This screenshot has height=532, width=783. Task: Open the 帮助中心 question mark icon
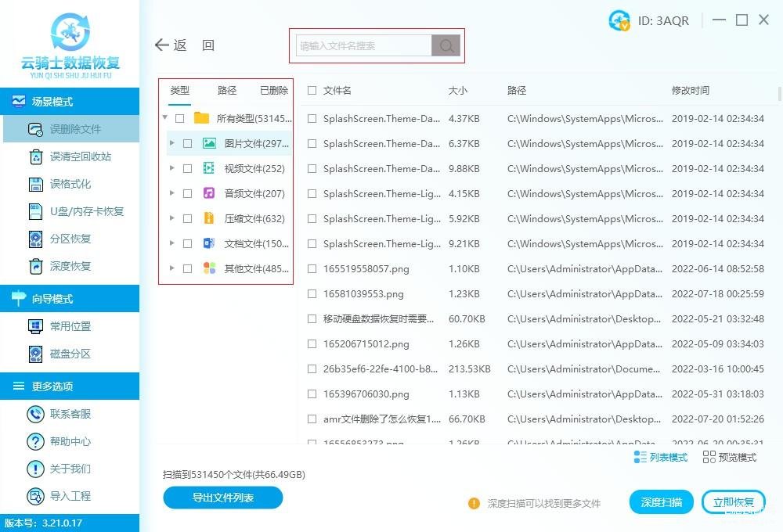(35, 441)
